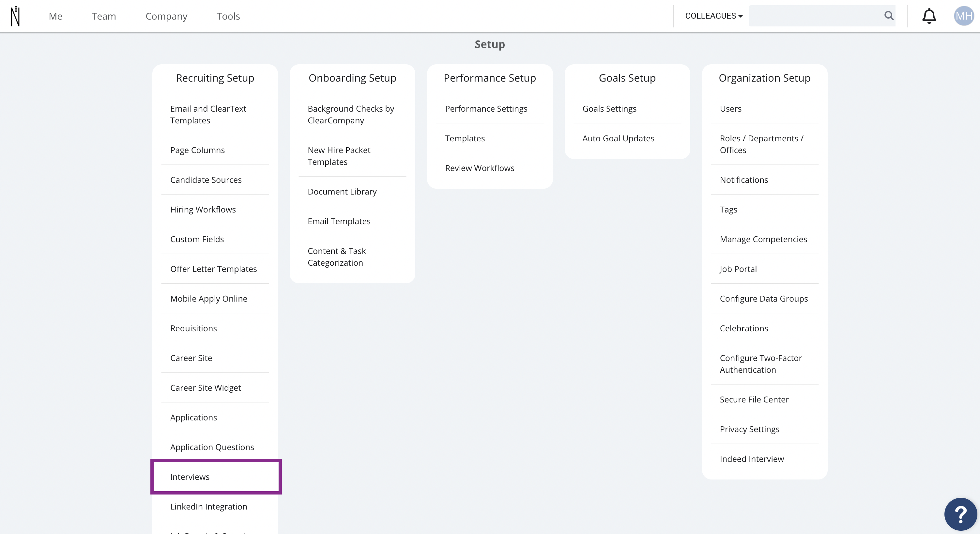Open the highlighted Interviews setup link
Image resolution: width=980 pixels, height=534 pixels.
[x=216, y=477]
